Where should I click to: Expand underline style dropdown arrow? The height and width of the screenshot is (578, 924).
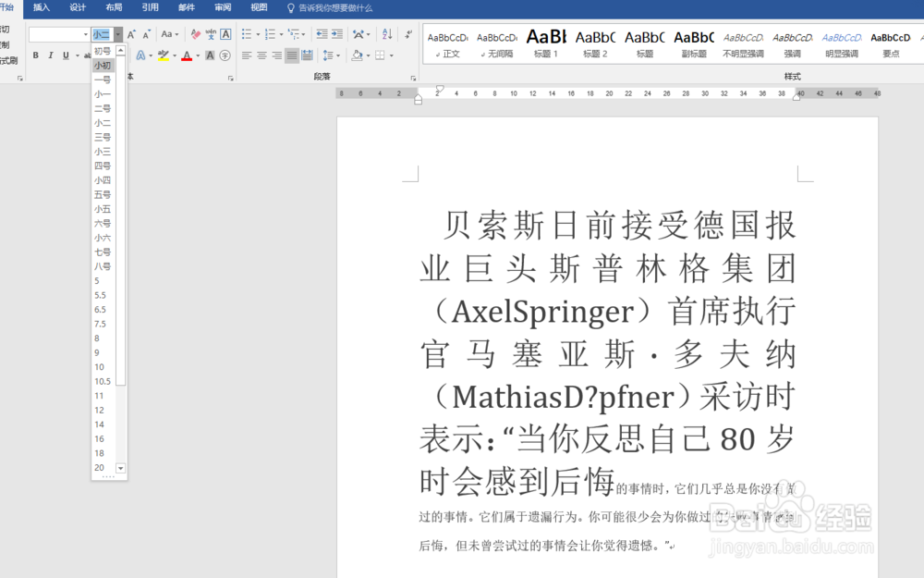coord(78,55)
